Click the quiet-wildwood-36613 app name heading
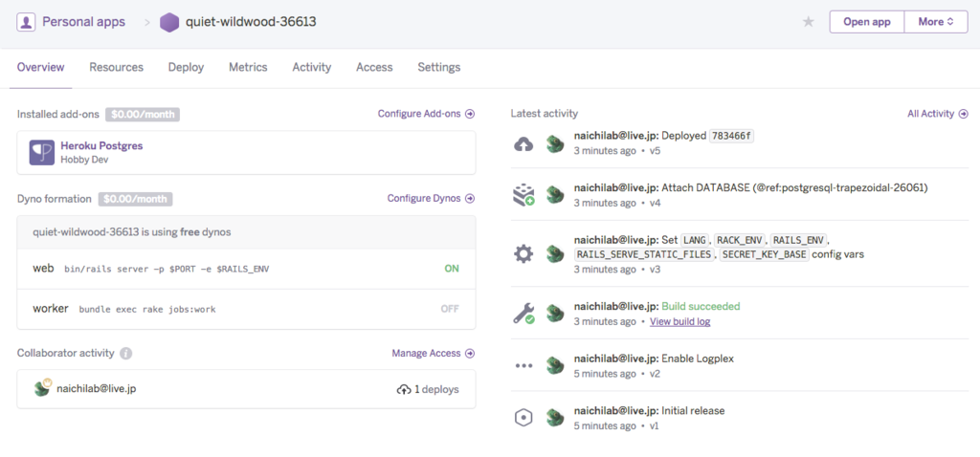 [251, 22]
